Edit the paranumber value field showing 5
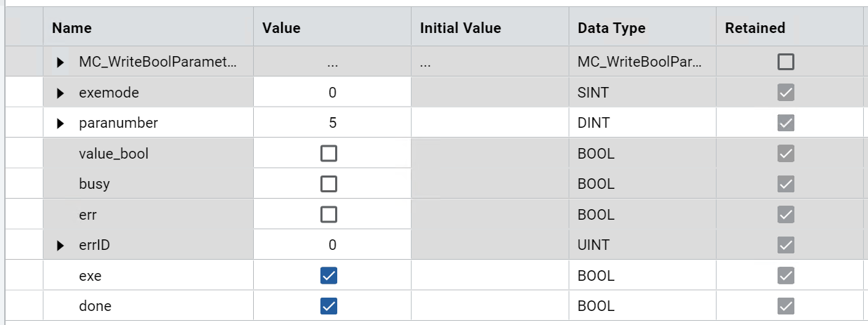The height and width of the screenshot is (325, 868). 332,124
